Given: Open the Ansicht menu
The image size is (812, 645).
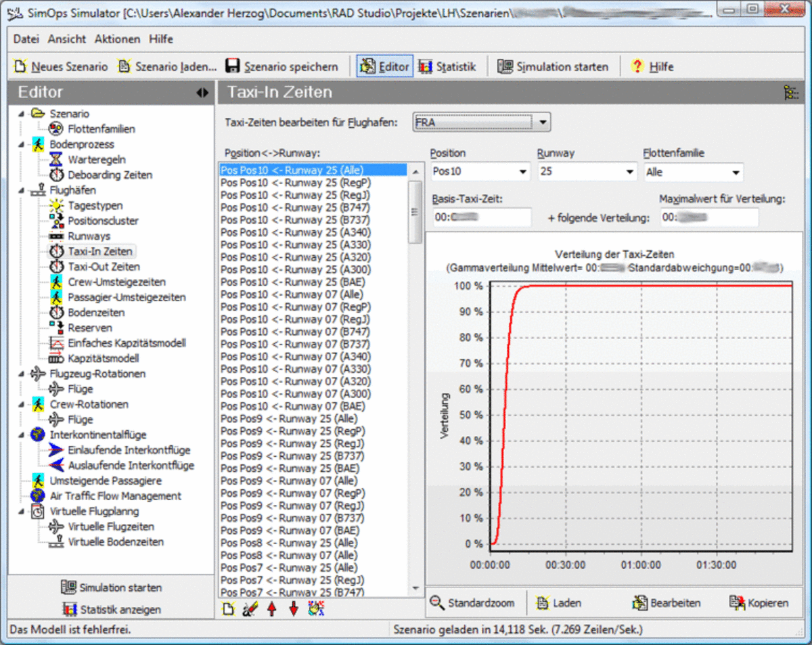Looking at the screenshot, I should click(x=67, y=39).
